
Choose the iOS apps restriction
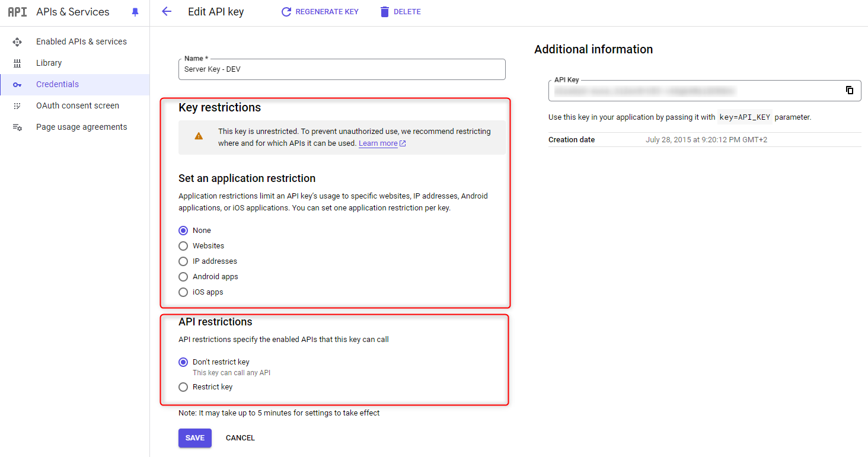pos(183,292)
